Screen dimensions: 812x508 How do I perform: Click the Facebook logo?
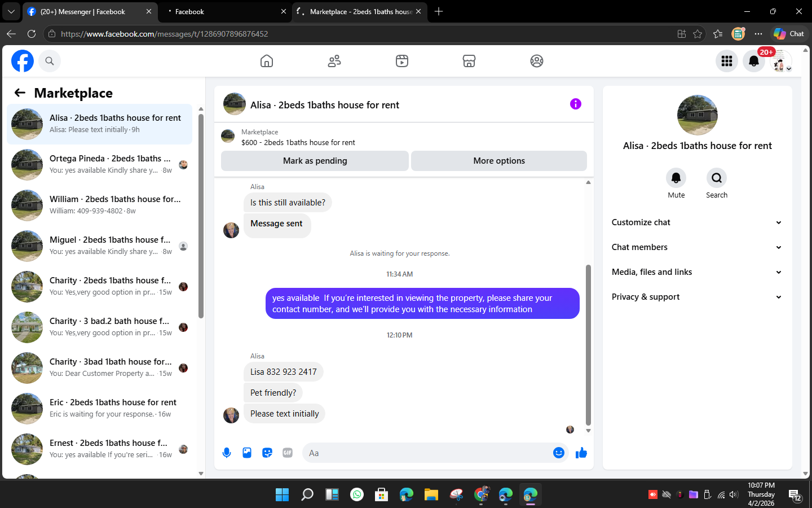tap(23, 61)
